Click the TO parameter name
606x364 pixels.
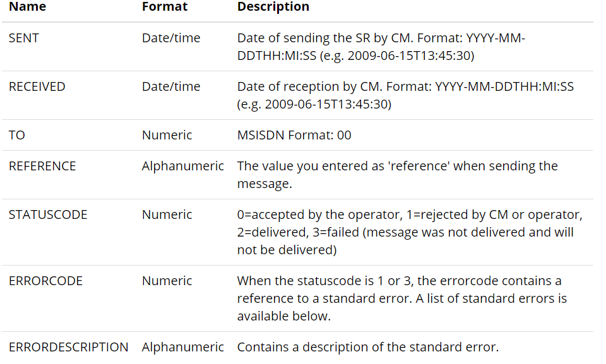(17, 135)
